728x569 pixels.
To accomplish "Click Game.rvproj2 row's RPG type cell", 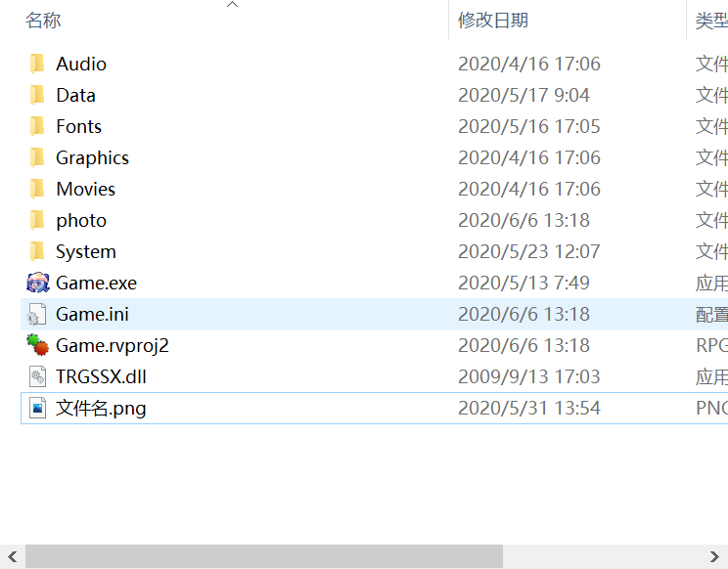I will (x=711, y=346).
